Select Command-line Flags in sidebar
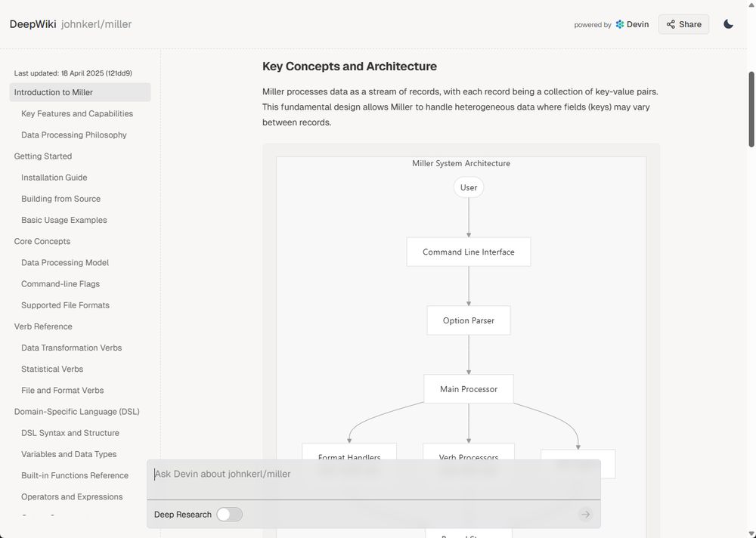 click(x=60, y=284)
